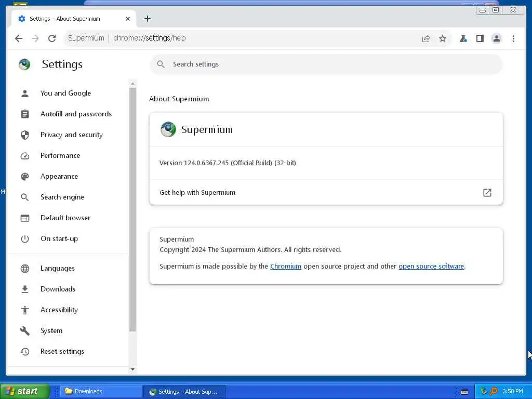Open Default browser settings
This screenshot has height=399, width=532.
tap(68, 218)
